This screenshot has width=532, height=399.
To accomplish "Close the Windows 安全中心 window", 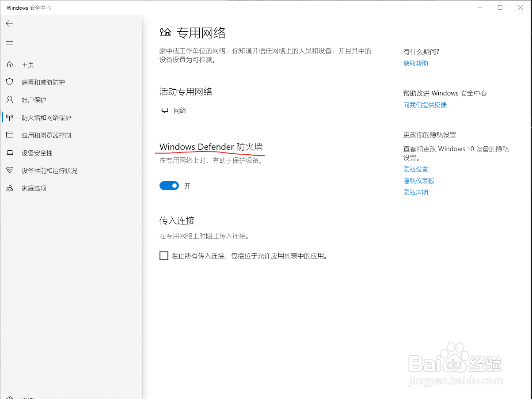I will 521,8.
